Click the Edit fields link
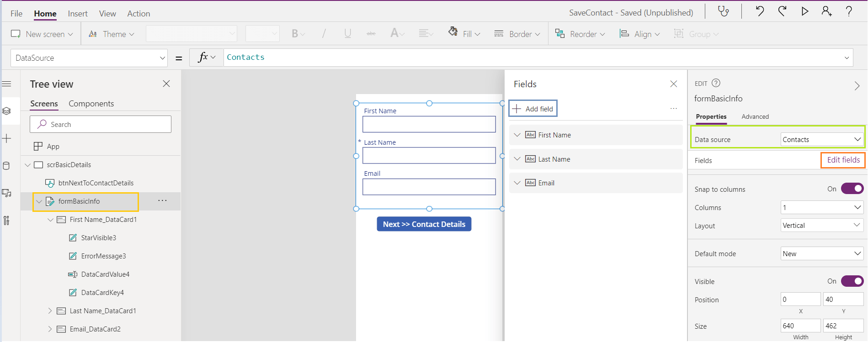 [x=843, y=160]
